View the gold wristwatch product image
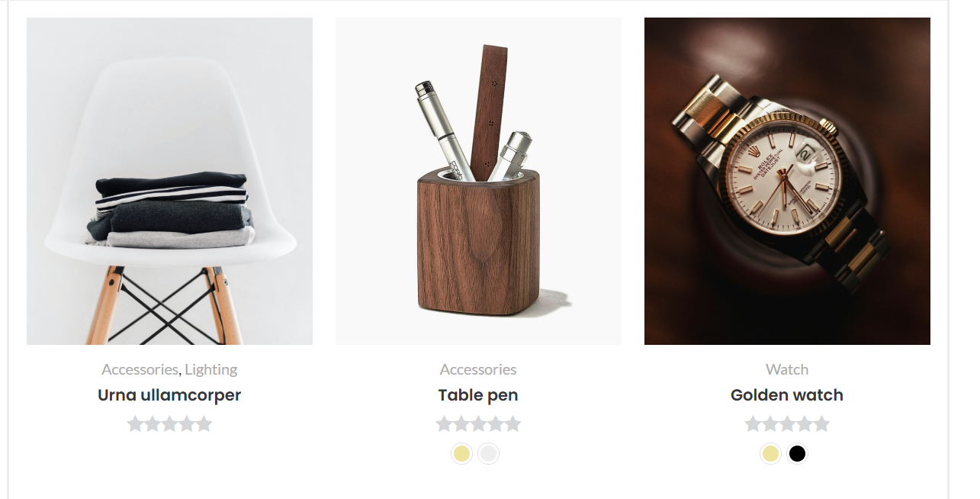This screenshot has width=980, height=499. (787, 181)
